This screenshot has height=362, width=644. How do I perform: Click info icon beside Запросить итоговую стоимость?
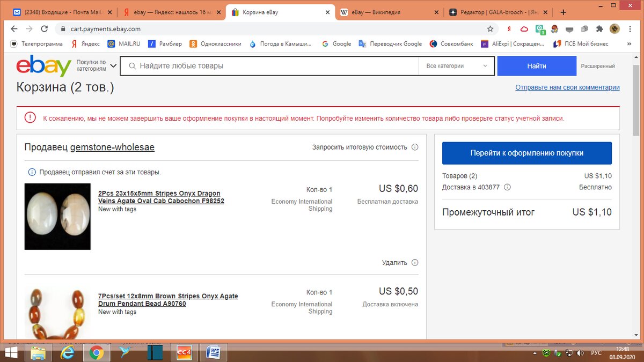click(x=414, y=147)
